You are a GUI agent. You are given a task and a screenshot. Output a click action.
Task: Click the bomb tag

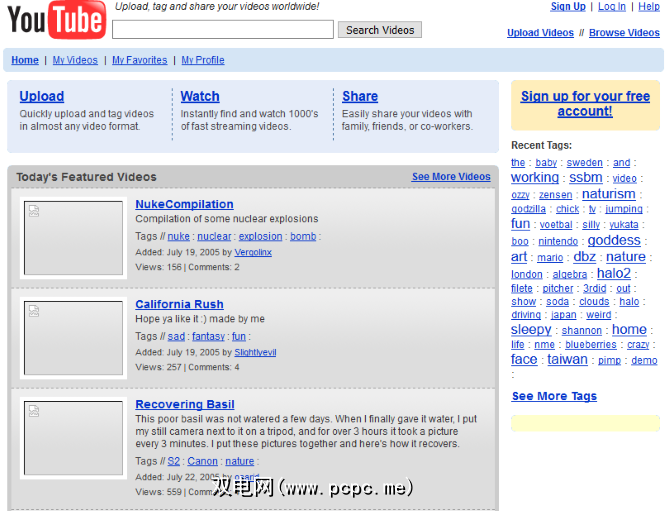click(x=303, y=236)
